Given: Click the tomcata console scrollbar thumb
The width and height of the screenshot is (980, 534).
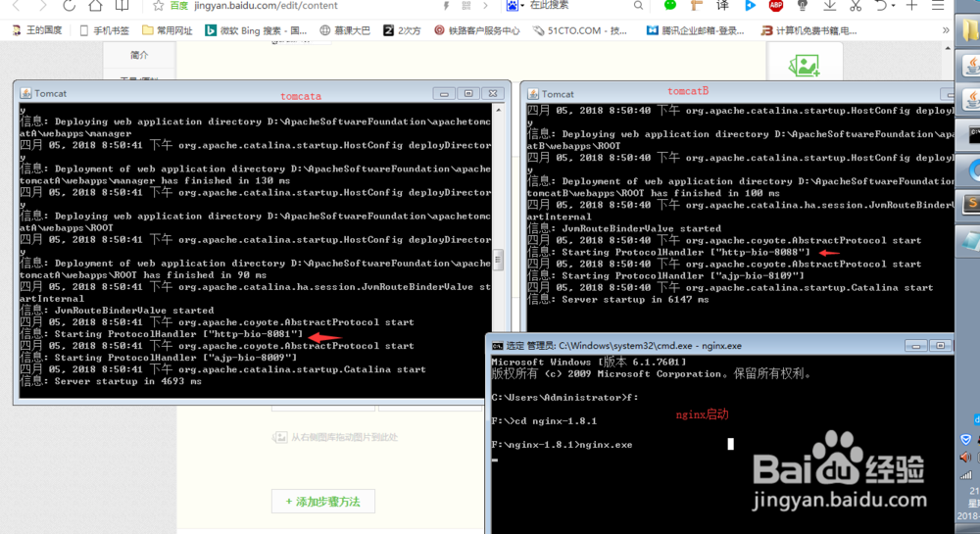Looking at the screenshot, I should click(498, 260).
